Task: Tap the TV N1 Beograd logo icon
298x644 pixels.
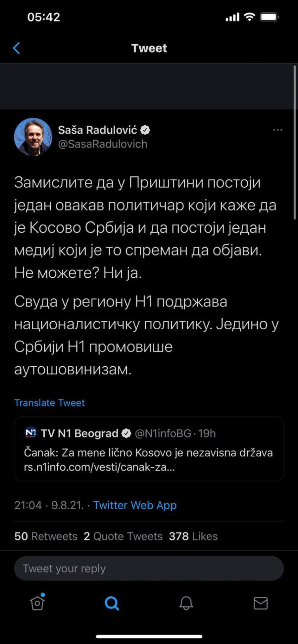Action: click(31, 433)
